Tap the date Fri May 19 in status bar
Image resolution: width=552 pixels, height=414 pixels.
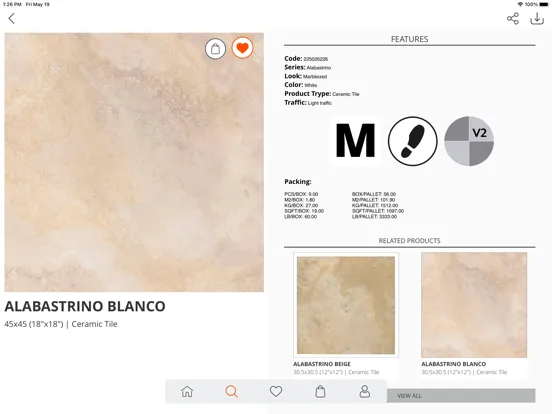pos(38,4)
